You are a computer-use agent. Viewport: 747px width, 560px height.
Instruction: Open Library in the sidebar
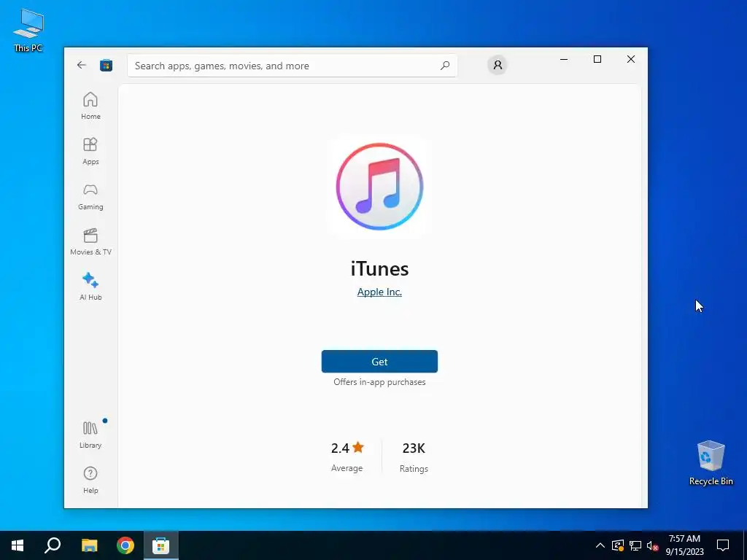(90, 435)
